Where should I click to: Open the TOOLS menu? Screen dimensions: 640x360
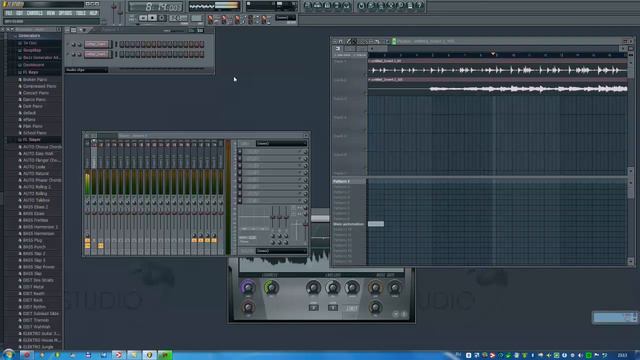[x=81, y=13]
